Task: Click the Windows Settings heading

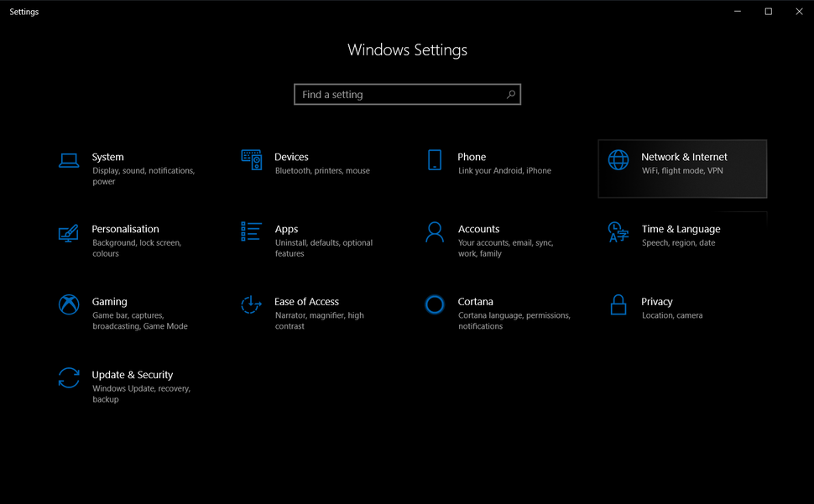Action: coord(407,49)
